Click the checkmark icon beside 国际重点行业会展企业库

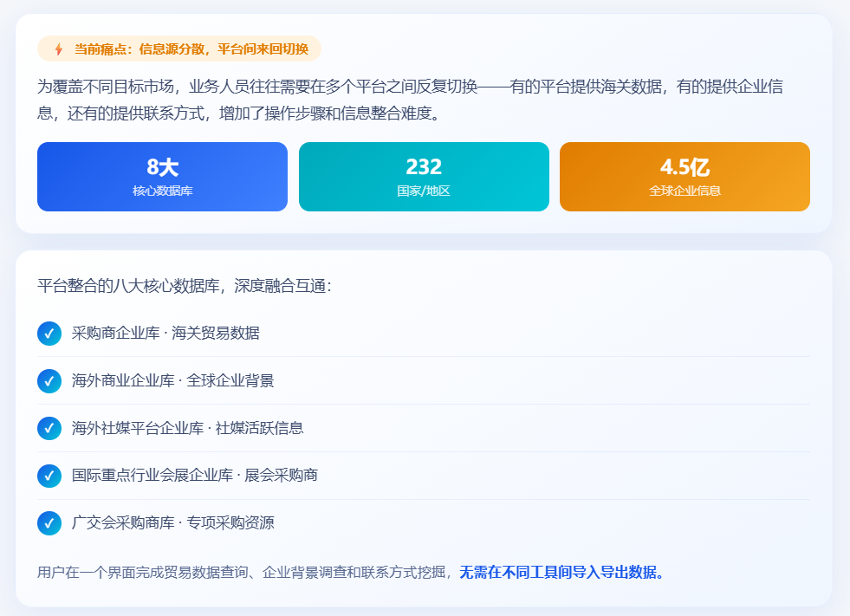[49, 477]
